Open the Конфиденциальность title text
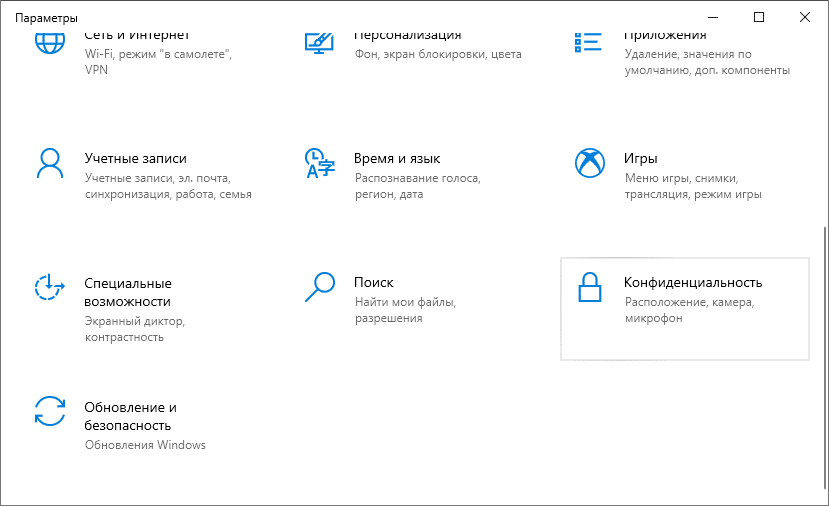 693,283
